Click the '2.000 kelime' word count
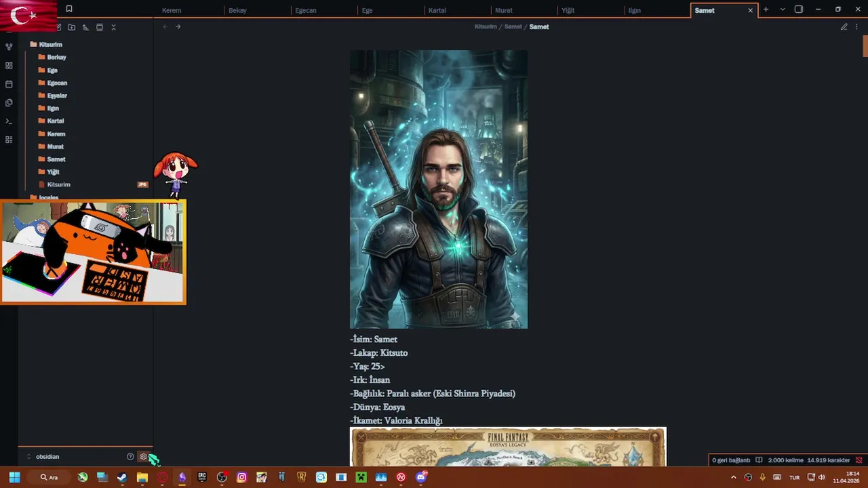 click(785, 460)
